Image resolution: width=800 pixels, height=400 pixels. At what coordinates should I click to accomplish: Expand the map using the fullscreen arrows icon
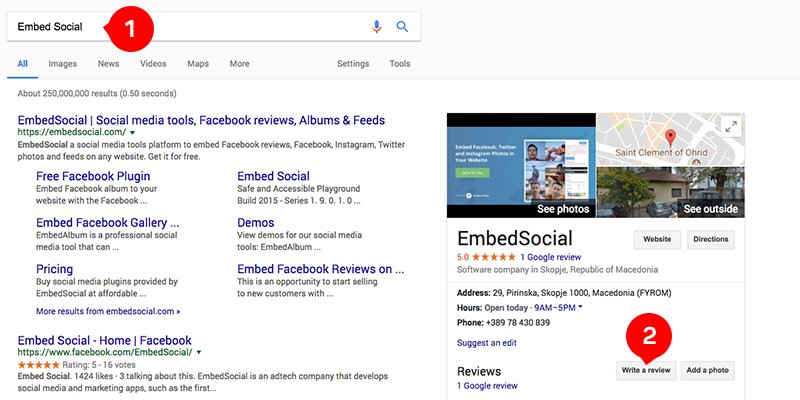tap(731, 126)
